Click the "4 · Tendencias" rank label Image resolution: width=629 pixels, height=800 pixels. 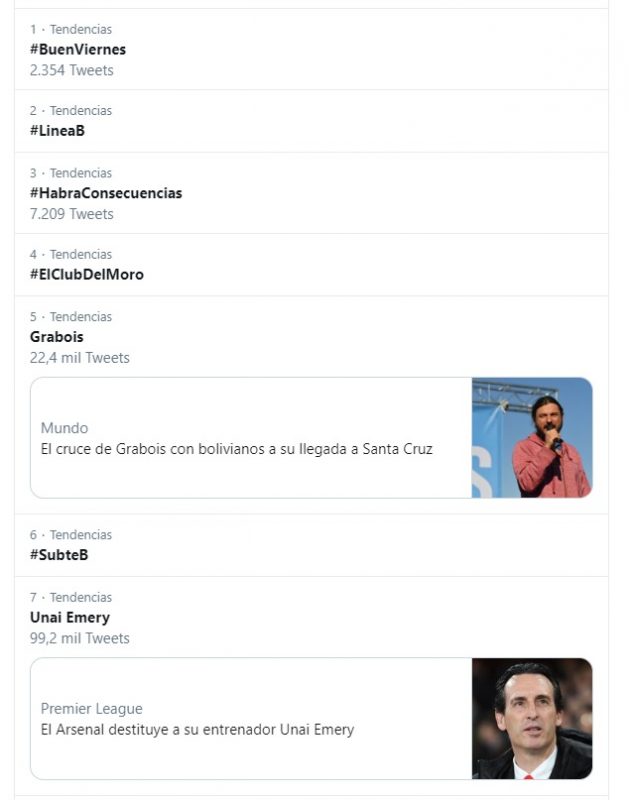tap(71, 254)
